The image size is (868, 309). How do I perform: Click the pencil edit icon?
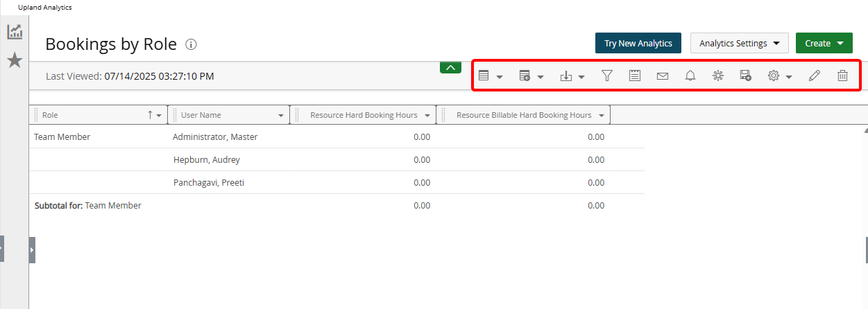815,76
